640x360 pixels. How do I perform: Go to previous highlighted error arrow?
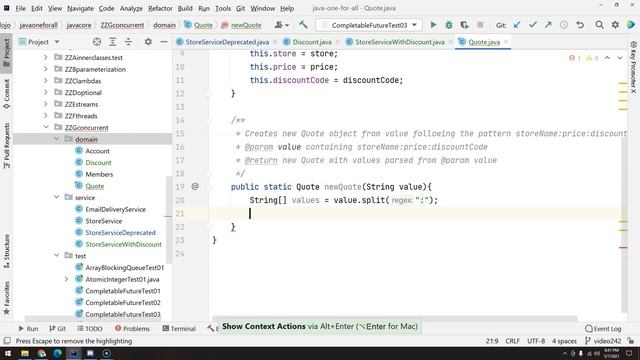click(x=607, y=58)
